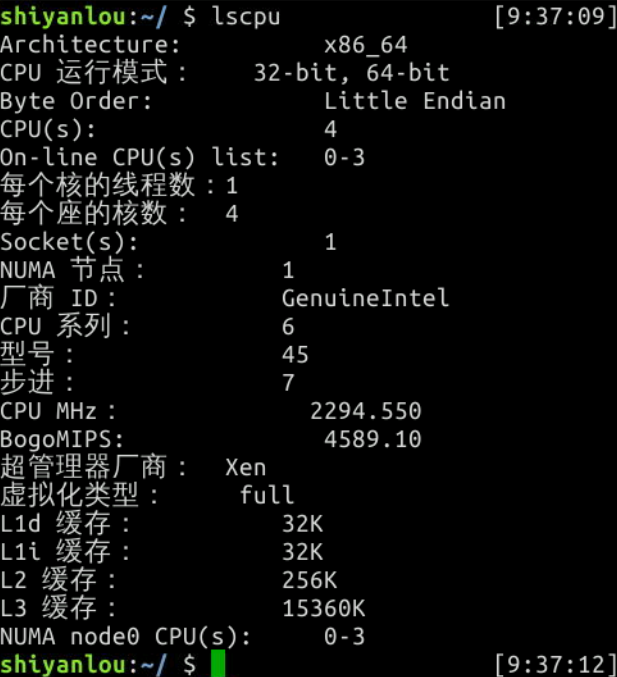Click the Little Endian value
Viewport: 617px width, 677px height.
pos(415,101)
